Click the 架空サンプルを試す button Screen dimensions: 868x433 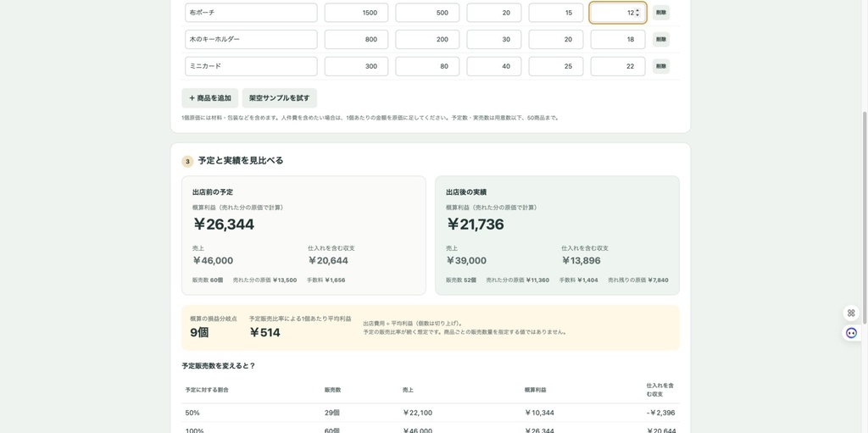click(x=280, y=98)
